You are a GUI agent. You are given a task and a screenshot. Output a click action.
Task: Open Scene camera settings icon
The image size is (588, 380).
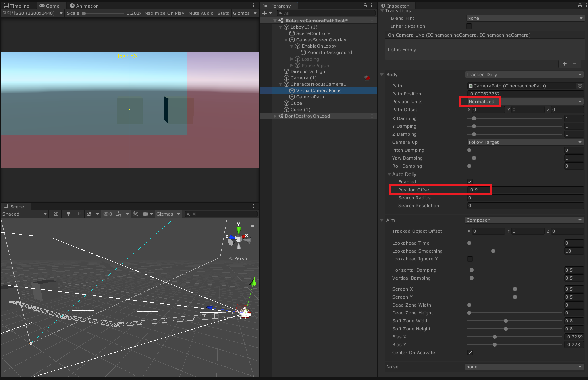146,214
